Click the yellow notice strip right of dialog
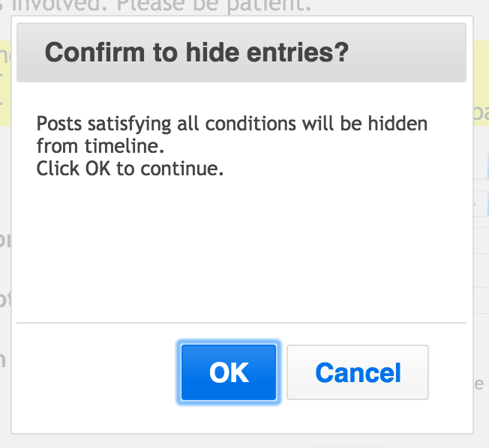The width and height of the screenshot is (489, 448). [x=481, y=83]
